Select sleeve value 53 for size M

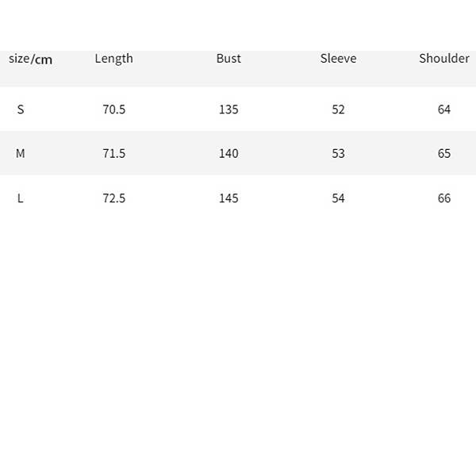[x=339, y=154]
